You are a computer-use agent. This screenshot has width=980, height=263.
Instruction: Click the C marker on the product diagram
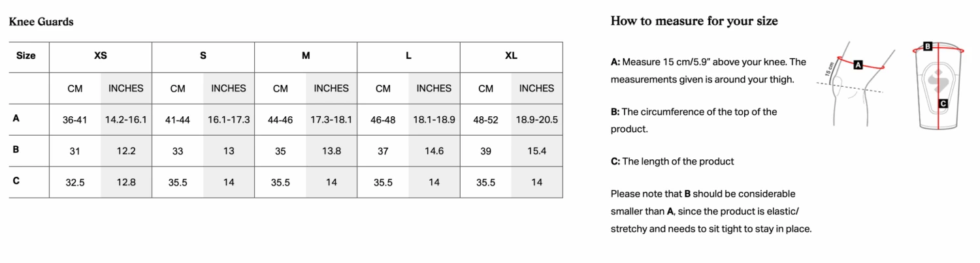click(x=943, y=103)
